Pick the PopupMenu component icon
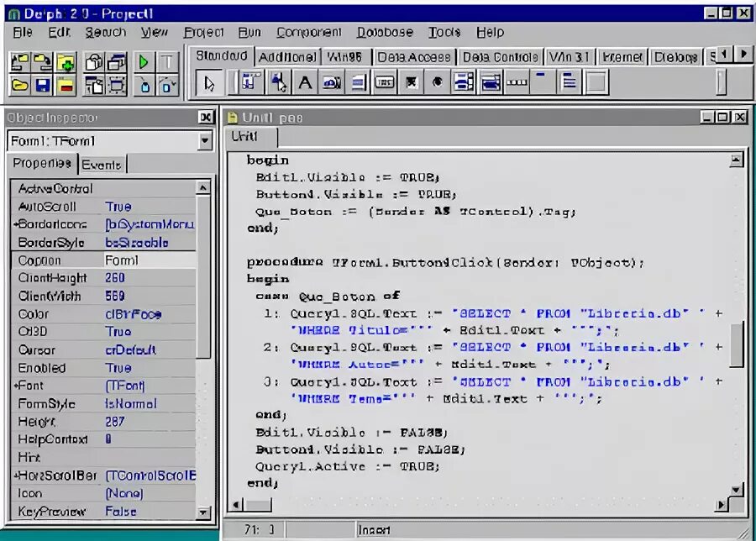Screen dimensions: 756x541 tap(278, 82)
